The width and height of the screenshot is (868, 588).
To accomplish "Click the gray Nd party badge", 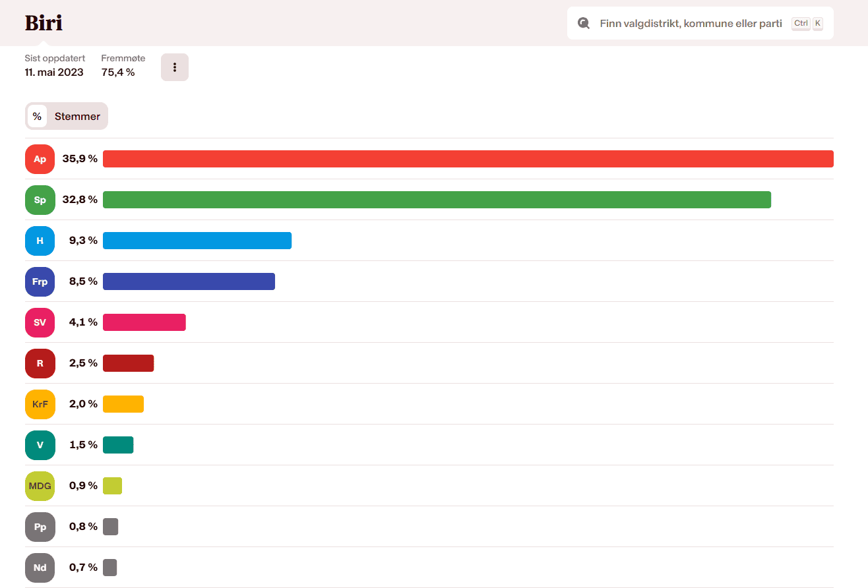I will pos(40,568).
